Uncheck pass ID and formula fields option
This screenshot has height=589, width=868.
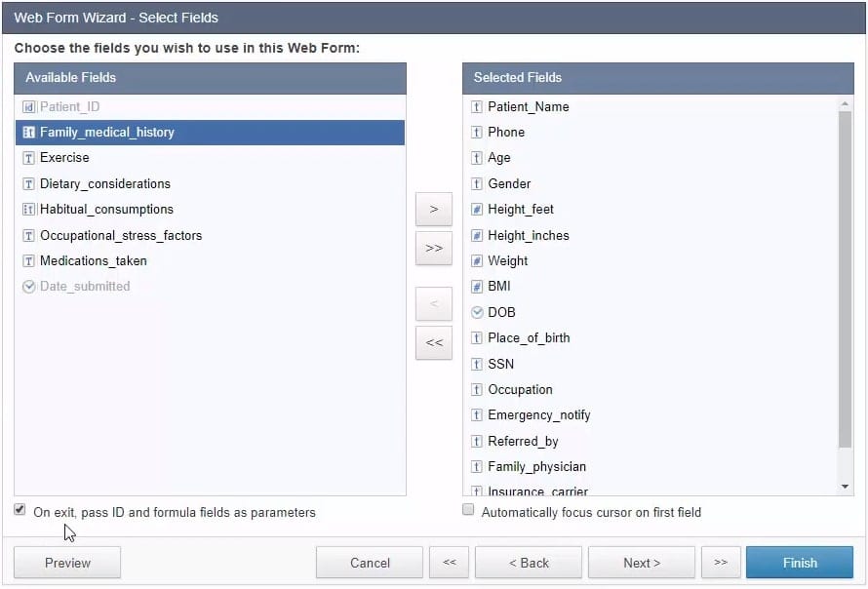point(20,510)
